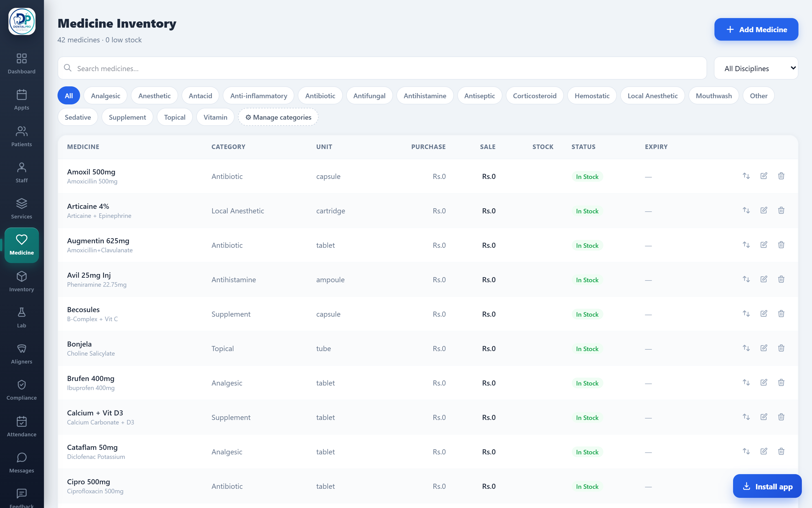Delete the Amoxil 500mg entry
The height and width of the screenshot is (508, 812).
coord(781,176)
